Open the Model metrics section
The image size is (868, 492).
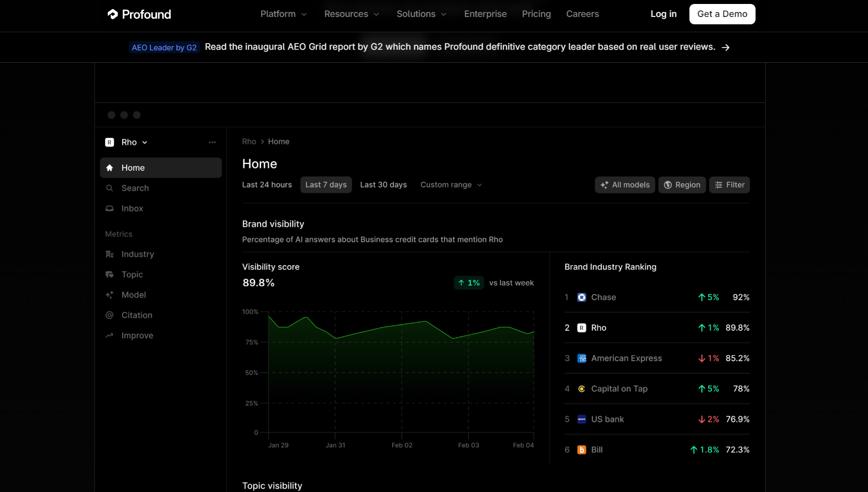point(133,295)
